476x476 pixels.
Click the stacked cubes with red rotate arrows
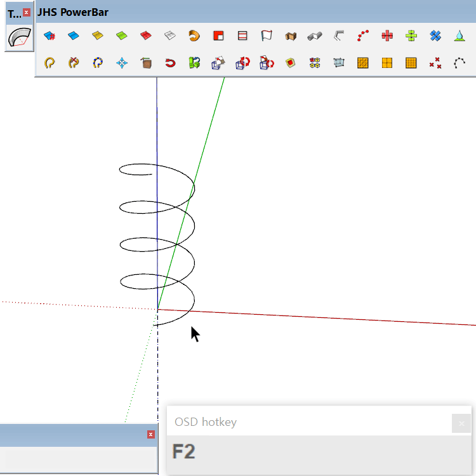pyautogui.click(x=267, y=63)
